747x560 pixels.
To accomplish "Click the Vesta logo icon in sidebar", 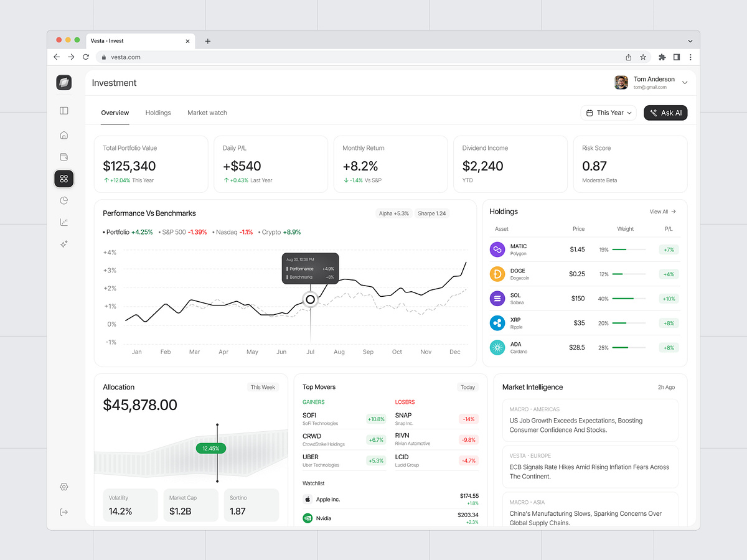I will (x=63, y=82).
